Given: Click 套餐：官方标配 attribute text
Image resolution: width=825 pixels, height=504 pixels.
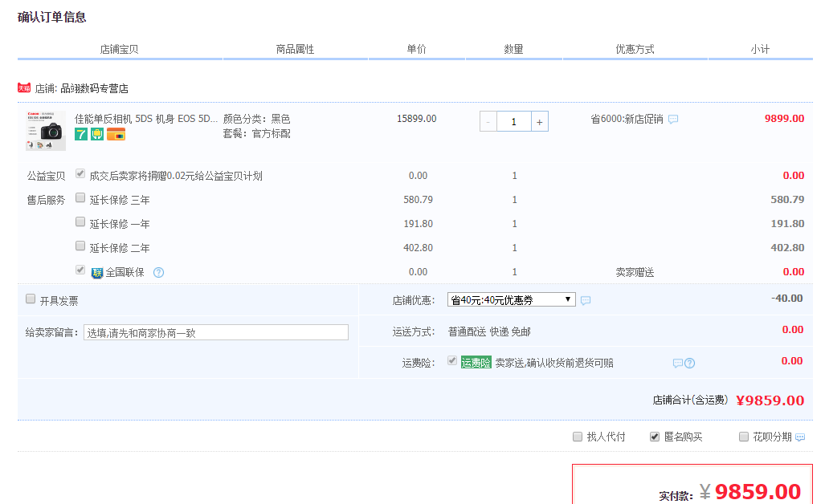Looking at the screenshot, I should (x=257, y=133).
